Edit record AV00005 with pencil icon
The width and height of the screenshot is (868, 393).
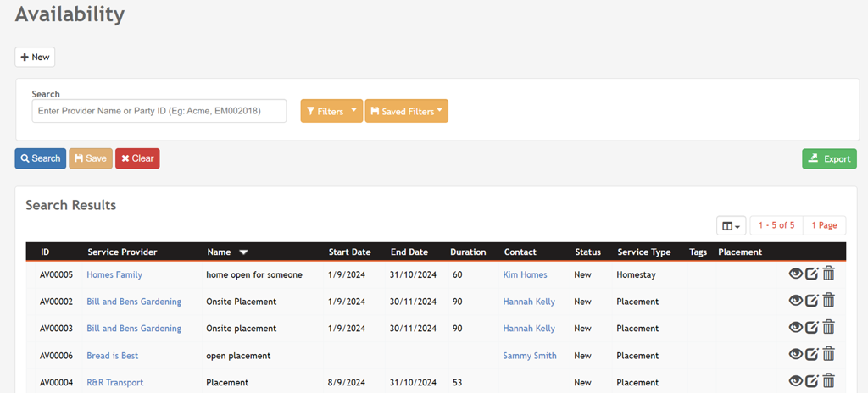pyautogui.click(x=811, y=274)
